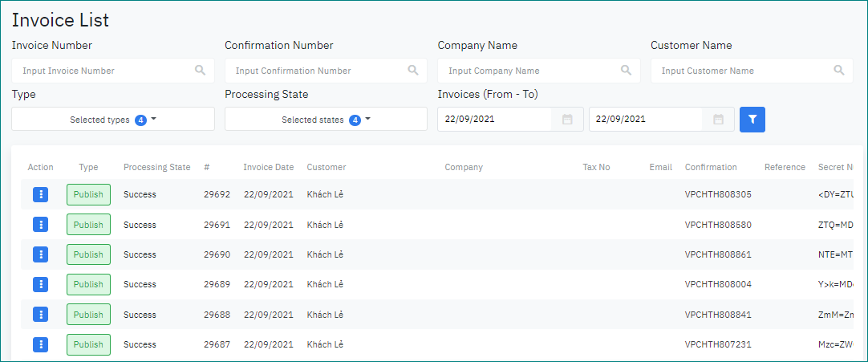Open calendar for the To date

tap(719, 120)
